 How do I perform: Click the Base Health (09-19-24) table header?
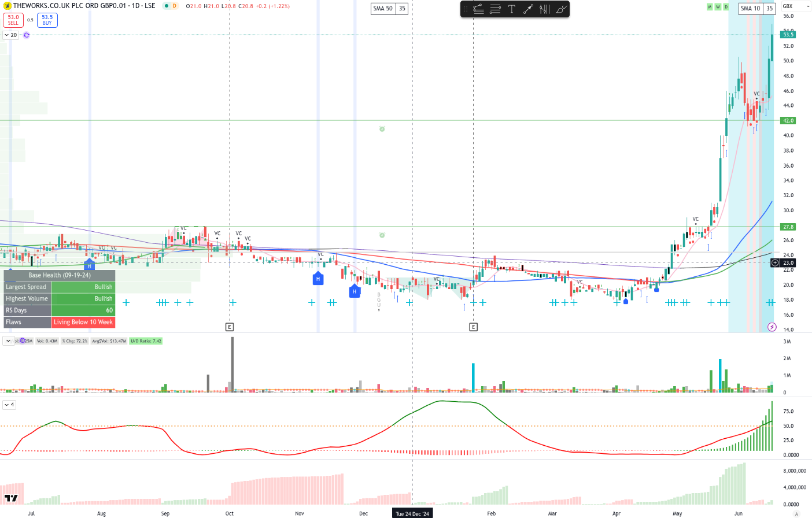60,275
